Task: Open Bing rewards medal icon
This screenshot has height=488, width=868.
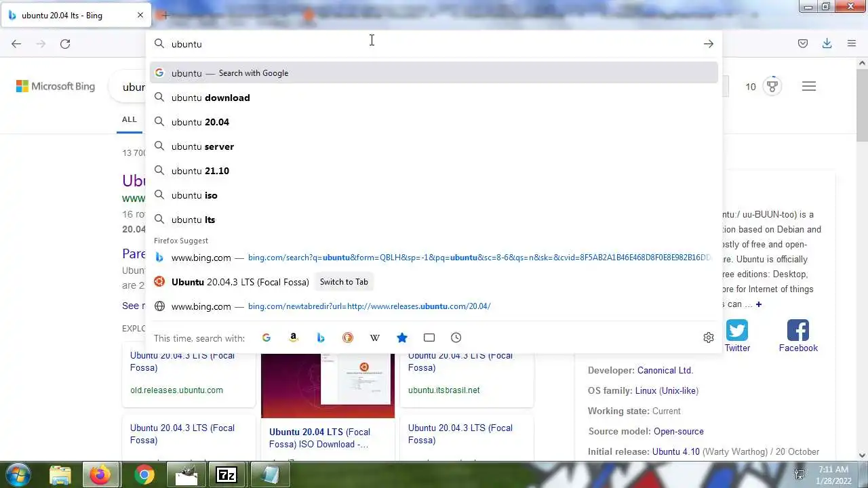Action: (772, 86)
